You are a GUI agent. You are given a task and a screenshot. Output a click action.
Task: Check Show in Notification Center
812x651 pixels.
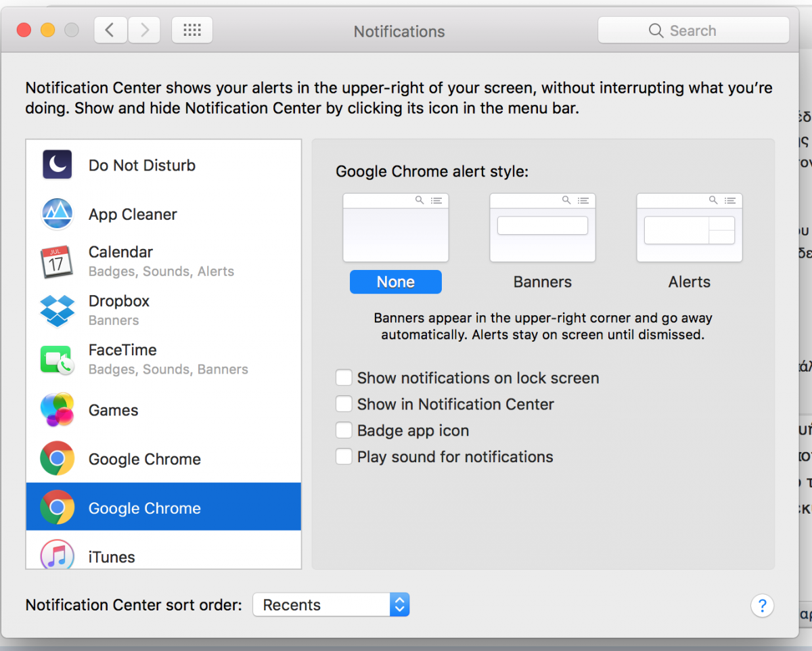click(344, 404)
